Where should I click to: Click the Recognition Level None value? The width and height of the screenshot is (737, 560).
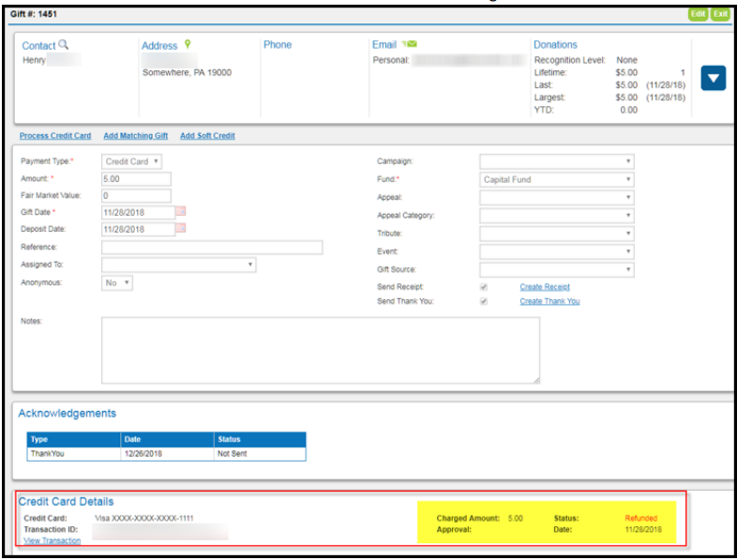click(627, 60)
